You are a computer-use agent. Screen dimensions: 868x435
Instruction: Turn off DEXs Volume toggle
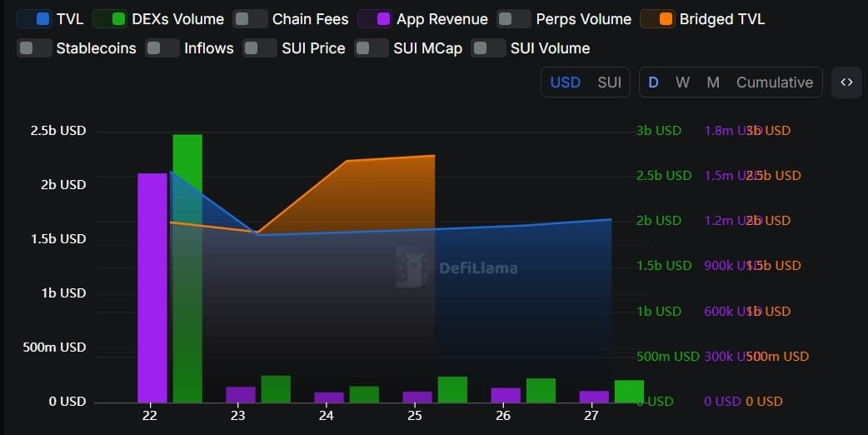110,19
